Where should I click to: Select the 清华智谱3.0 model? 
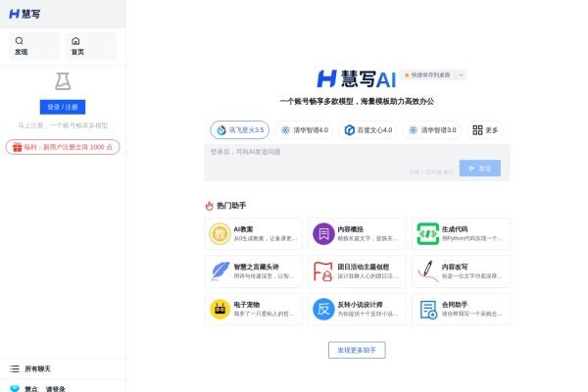(431, 129)
